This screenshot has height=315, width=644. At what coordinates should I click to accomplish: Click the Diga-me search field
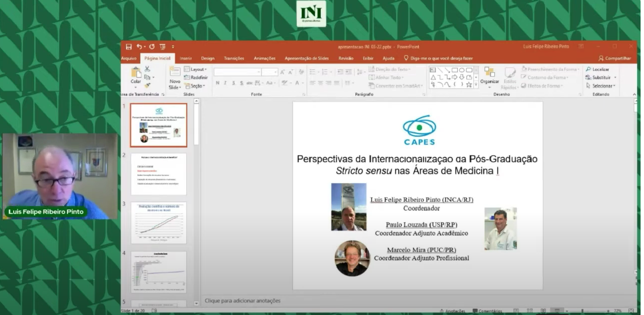pos(438,58)
